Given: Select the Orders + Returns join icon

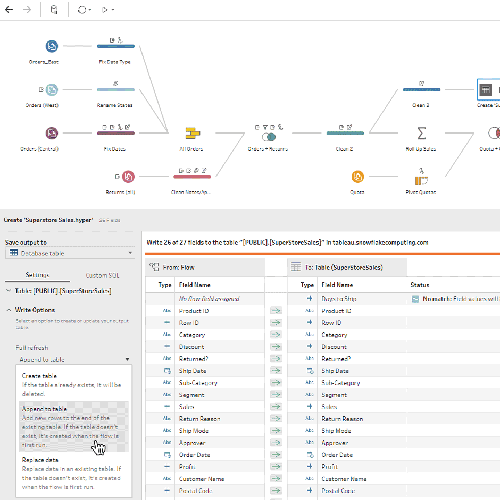Looking at the screenshot, I should (269, 137).
